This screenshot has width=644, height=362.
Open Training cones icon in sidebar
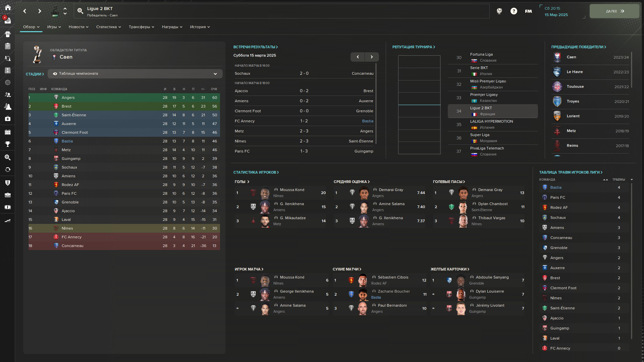tap(8, 107)
